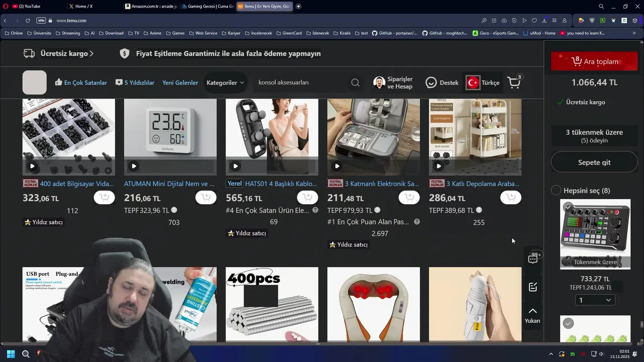Click the info icon next to TEPF 979,93 TL
Image resolution: width=644 pixels, height=362 pixels.
[x=377, y=210]
